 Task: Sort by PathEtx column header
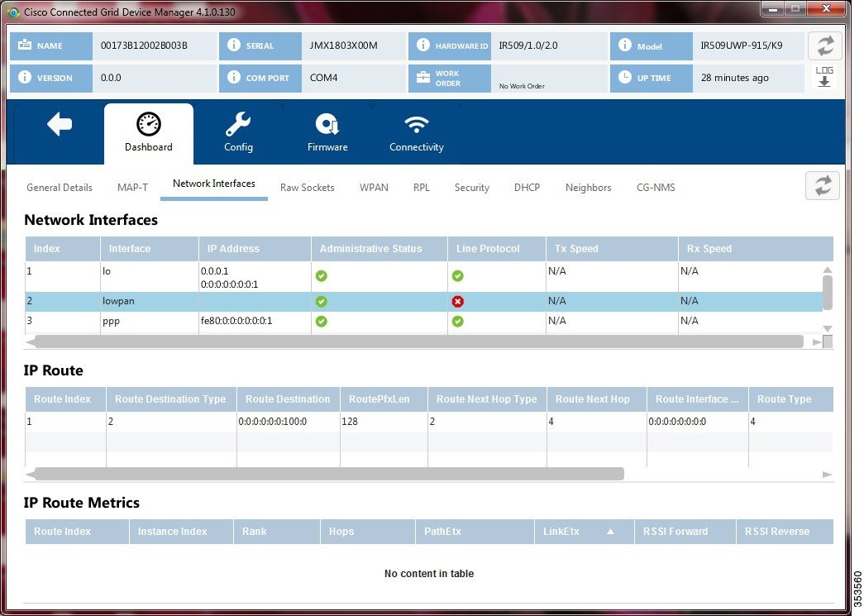pyautogui.click(x=475, y=531)
